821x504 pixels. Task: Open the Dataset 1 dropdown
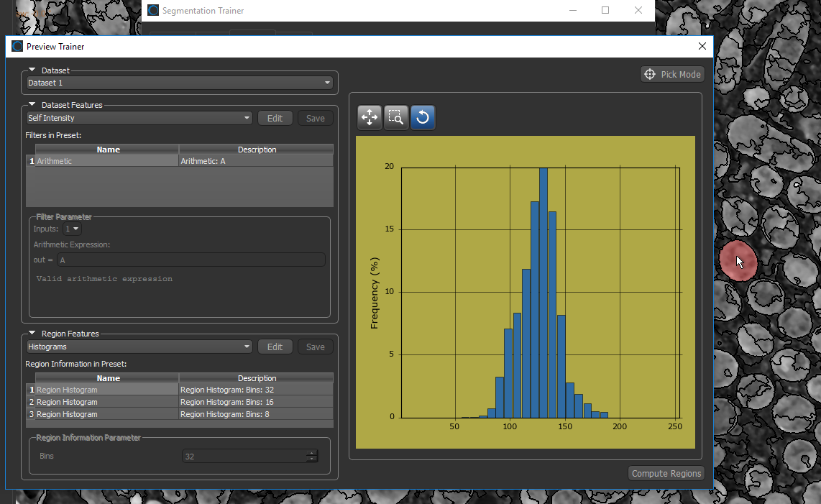pos(179,83)
